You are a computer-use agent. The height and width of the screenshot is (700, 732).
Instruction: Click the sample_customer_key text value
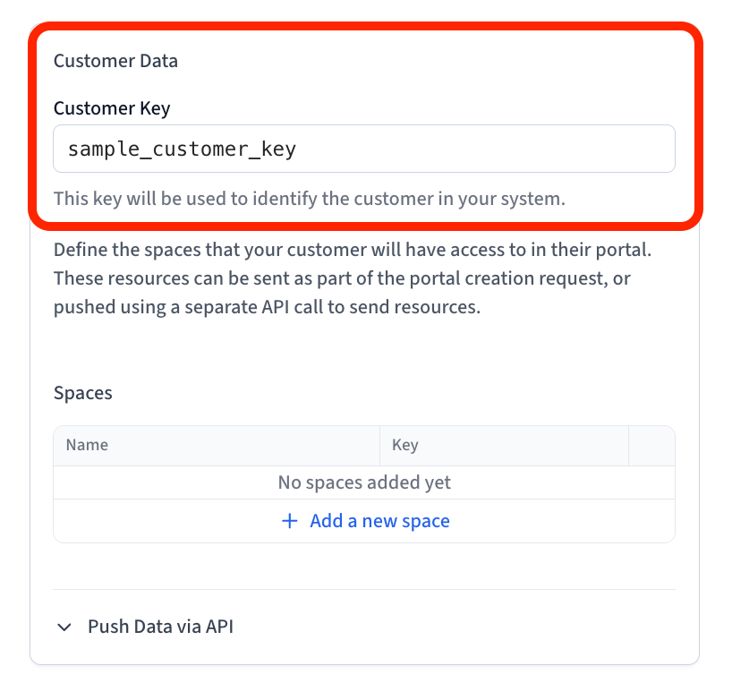coord(182,149)
